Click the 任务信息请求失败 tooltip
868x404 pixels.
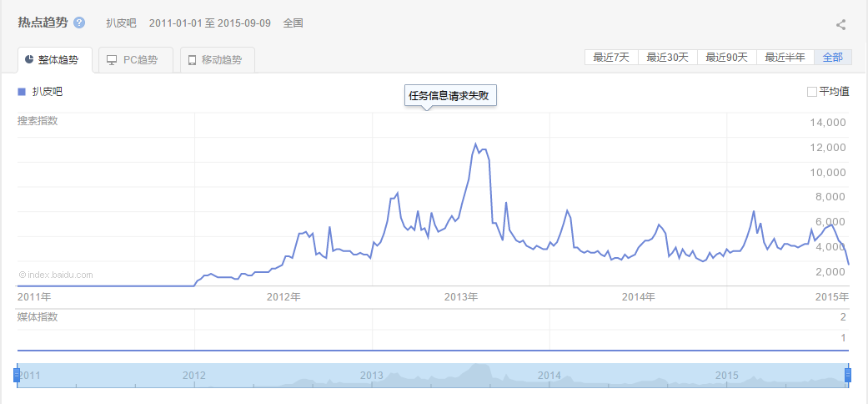click(x=450, y=95)
